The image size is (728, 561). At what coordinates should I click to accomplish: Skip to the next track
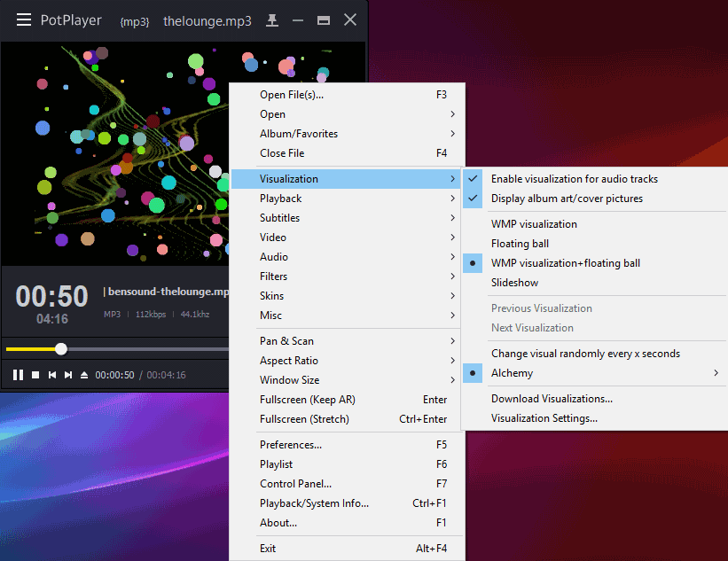pos(68,375)
